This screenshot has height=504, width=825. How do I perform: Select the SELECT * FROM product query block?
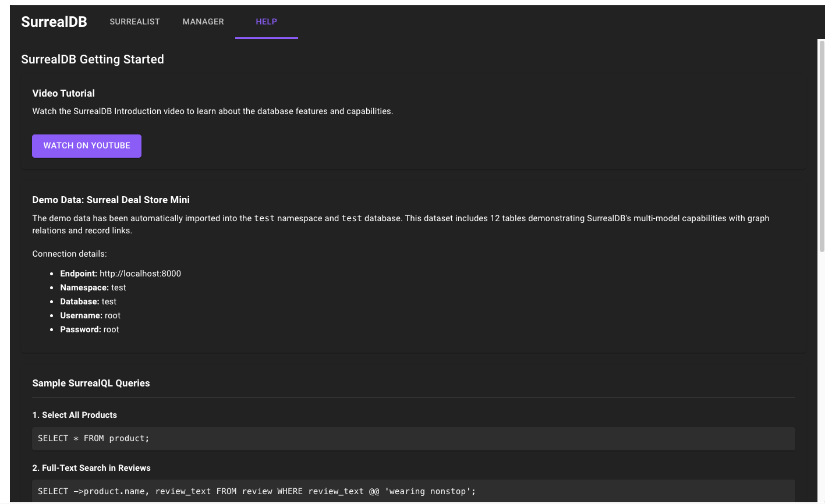pyautogui.click(x=413, y=438)
